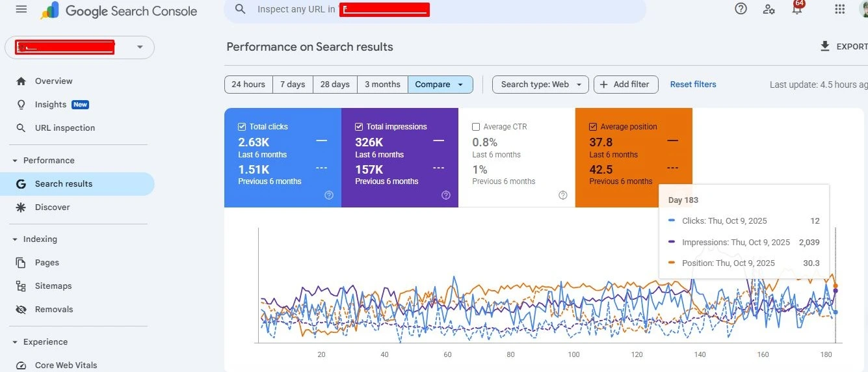Click help icon on Total impressions card
The image size is (868, 372).
click(446, 195)
